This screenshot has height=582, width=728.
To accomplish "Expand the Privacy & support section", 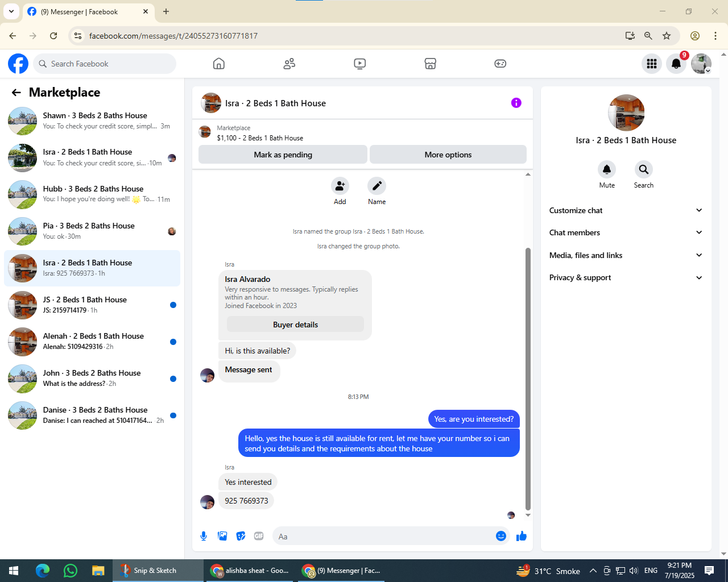I will [626, 277].
